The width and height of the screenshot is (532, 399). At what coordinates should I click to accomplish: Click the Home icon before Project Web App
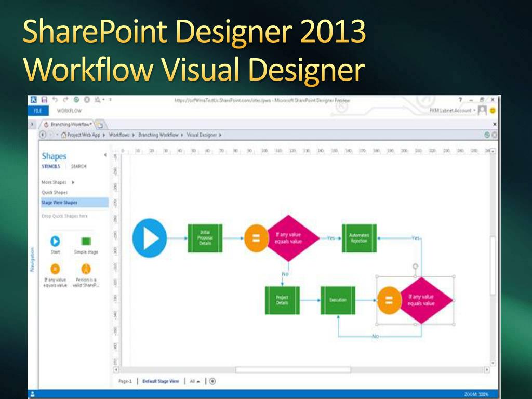[63, 135]
